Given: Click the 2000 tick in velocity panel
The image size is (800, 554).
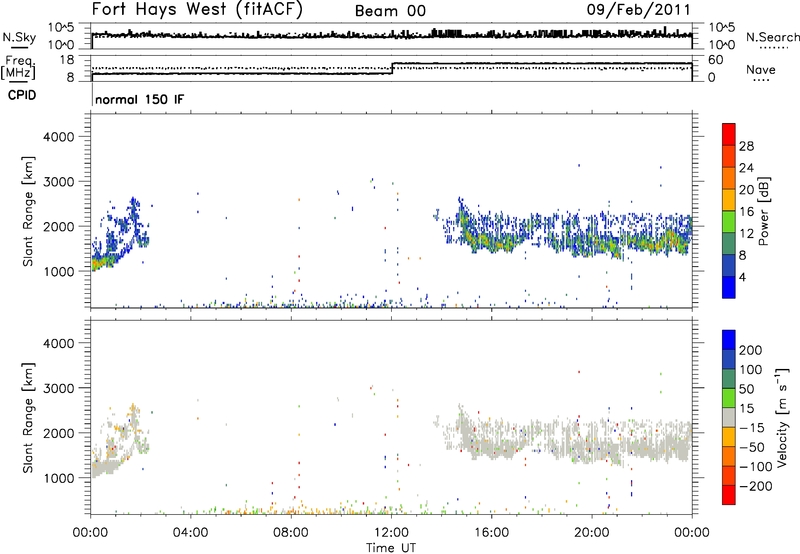Looking at the screenshot, I should coord(59,433).
